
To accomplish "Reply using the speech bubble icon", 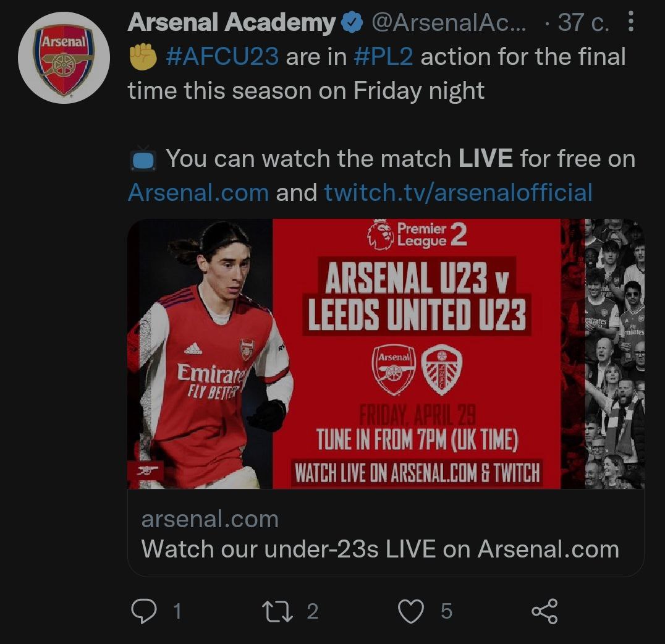I will click(144, 611).
